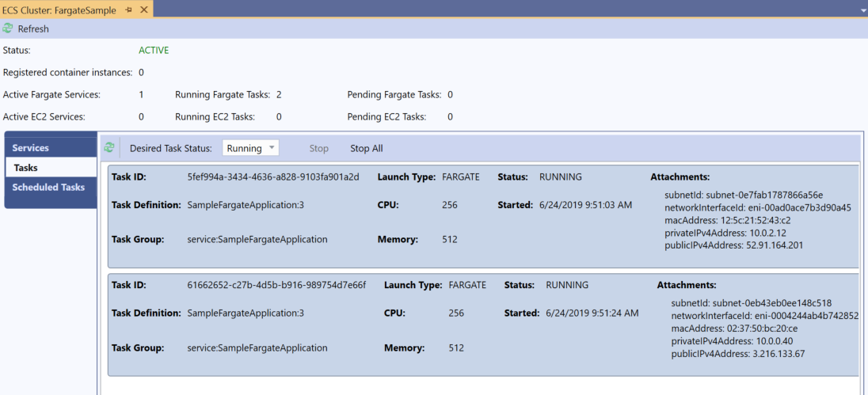Click subnetId subnet-0eb43eb0ee148c518

752,303
